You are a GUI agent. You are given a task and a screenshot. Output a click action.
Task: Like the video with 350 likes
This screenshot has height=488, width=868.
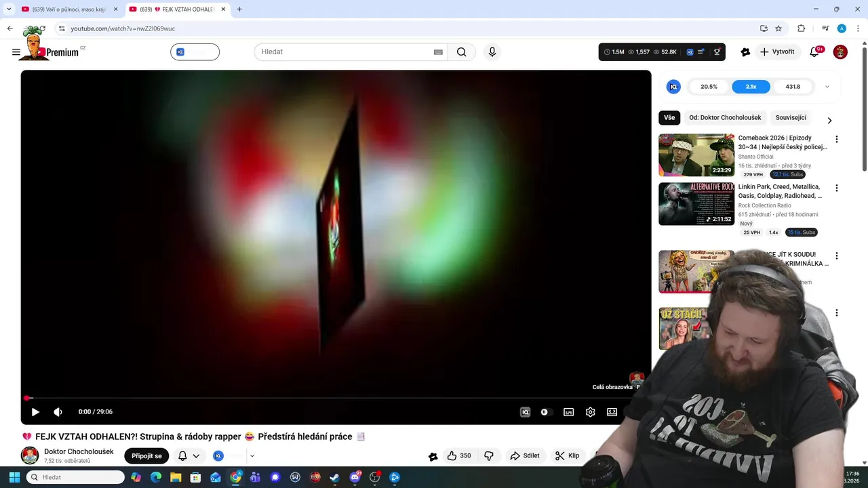click(459, 456)
